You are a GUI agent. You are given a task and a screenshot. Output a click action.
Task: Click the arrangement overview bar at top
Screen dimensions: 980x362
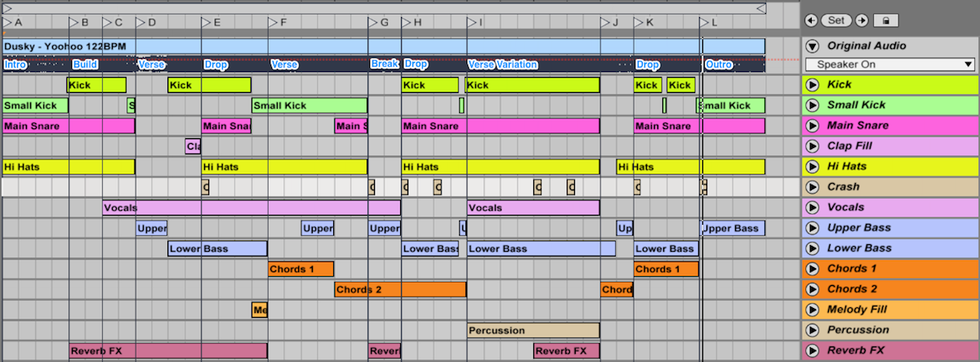[384, 7]
